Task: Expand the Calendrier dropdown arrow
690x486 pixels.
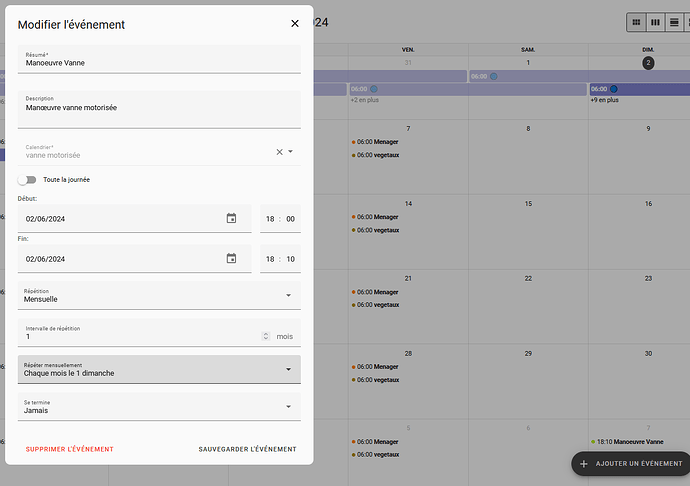Action: click(x=291, y=152)
